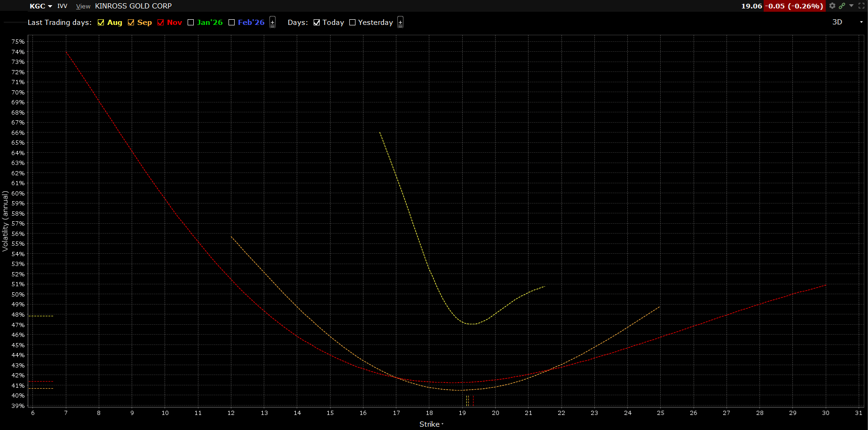The height and width of the screenshot is (430, 868).
Task: Toggle the Today checkbox
Action: pyautogui.click(x=316, y=23)
